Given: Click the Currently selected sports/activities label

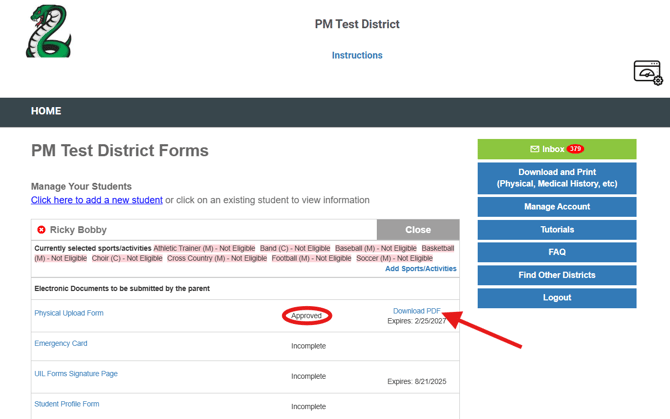Looking at the screenshot, I should 93,248.
